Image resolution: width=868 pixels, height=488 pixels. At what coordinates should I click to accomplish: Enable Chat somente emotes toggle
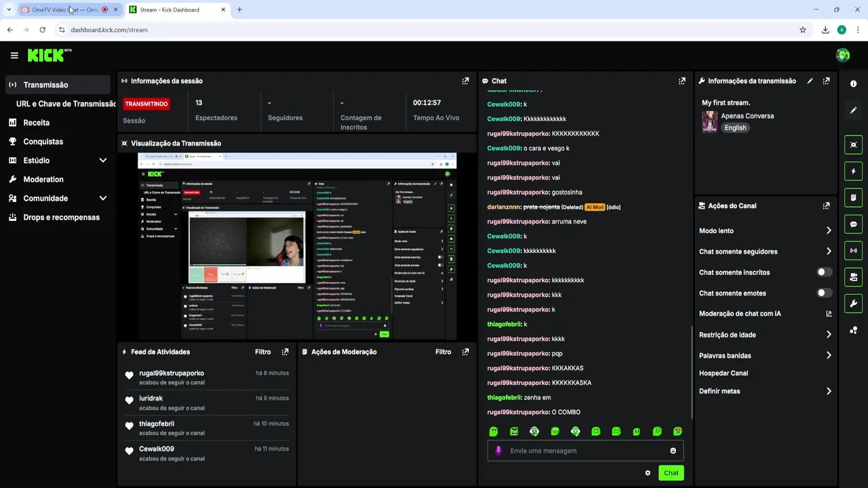click(x=824, y=293)
